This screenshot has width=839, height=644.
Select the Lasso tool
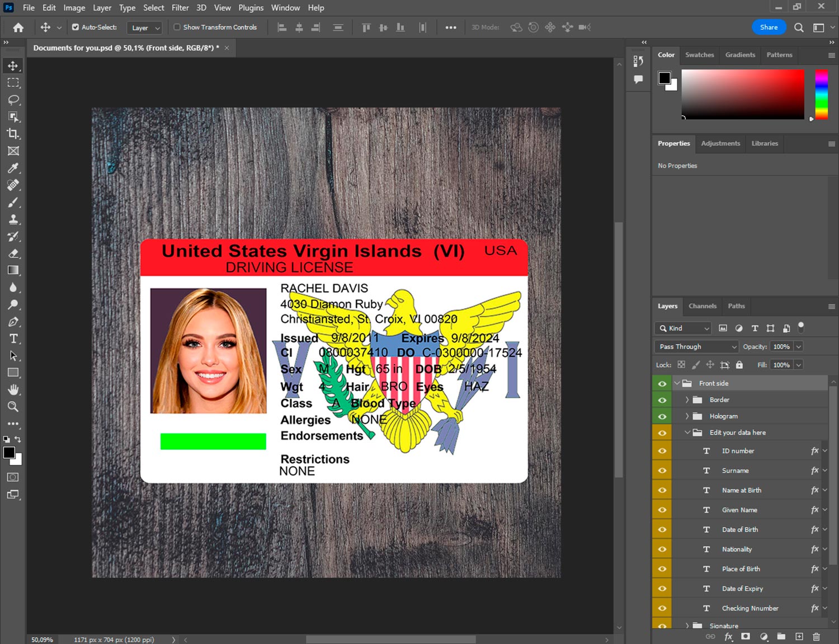13,100
